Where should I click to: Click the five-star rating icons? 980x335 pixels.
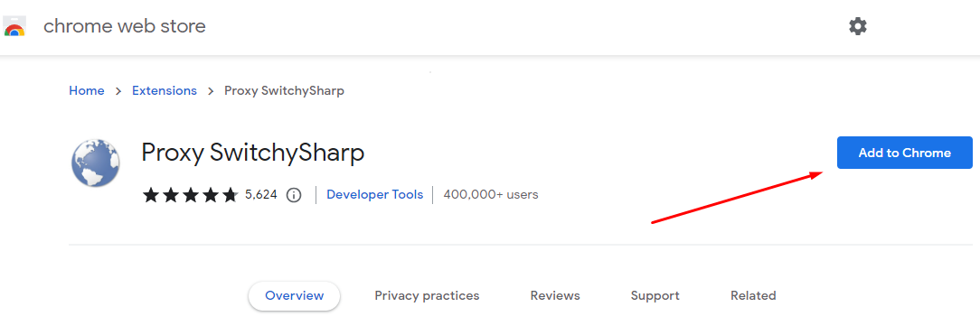(x=191, y=195)
